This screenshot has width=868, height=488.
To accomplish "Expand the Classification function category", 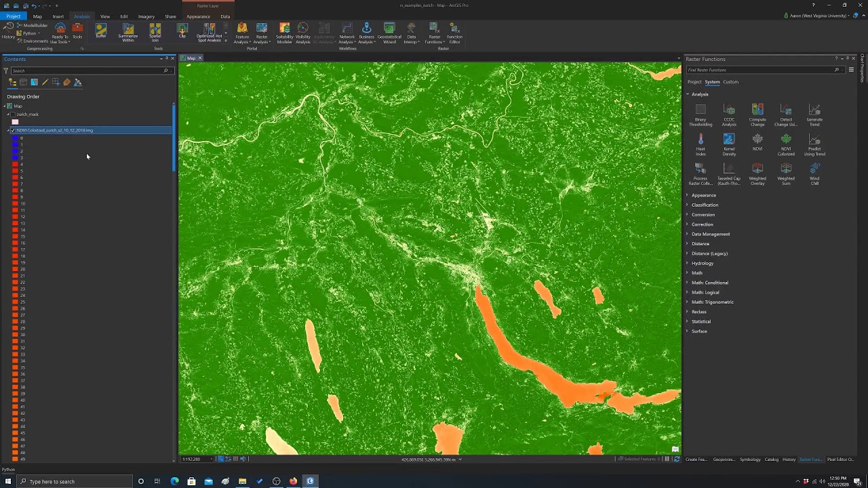I will 688,205.
